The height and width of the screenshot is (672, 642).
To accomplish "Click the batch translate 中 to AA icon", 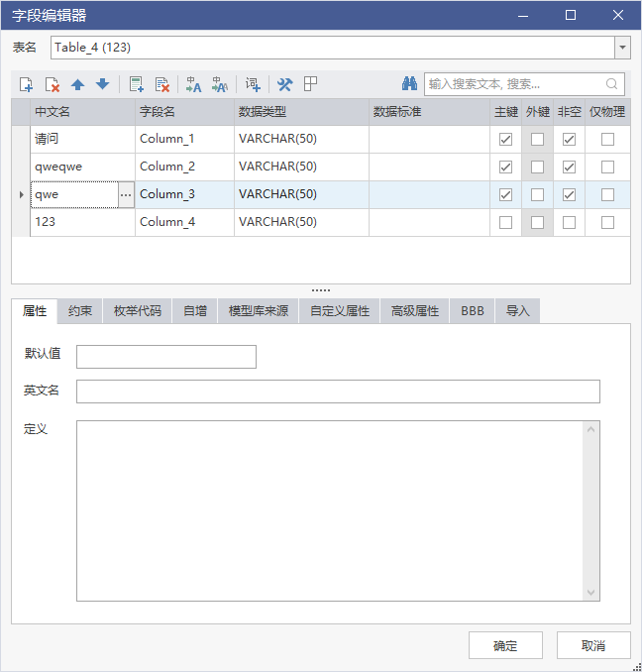I will [x=220, y=84].
